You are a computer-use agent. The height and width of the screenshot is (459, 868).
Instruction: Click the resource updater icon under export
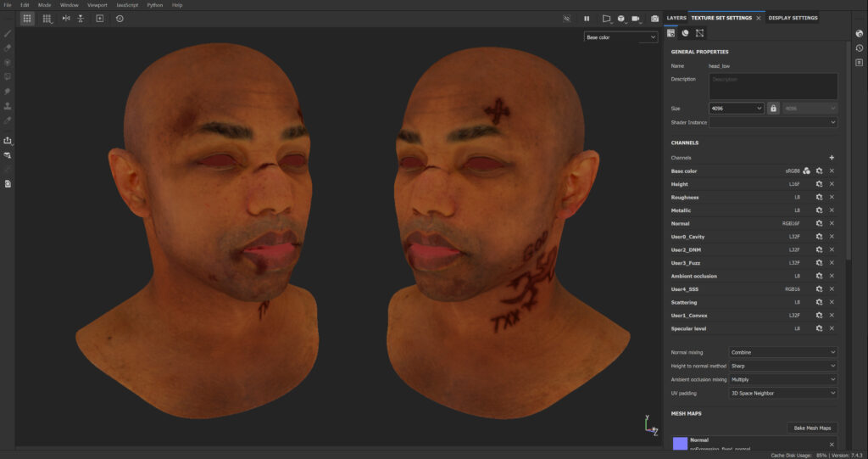pos(8,155)
